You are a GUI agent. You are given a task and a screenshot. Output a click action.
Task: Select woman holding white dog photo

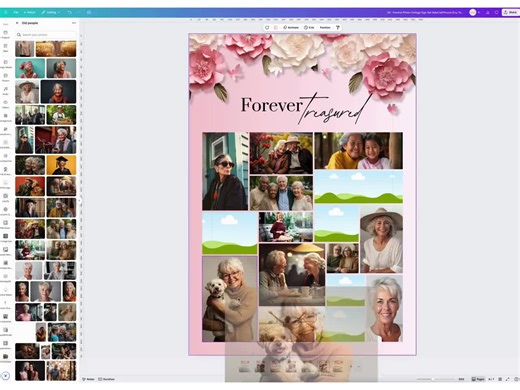click(230, 299)
